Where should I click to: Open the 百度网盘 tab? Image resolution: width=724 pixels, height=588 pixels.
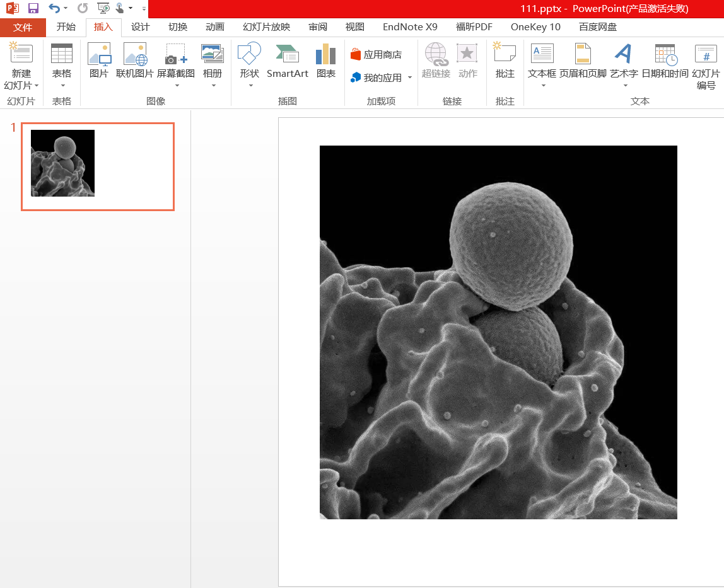coord(598,26)
